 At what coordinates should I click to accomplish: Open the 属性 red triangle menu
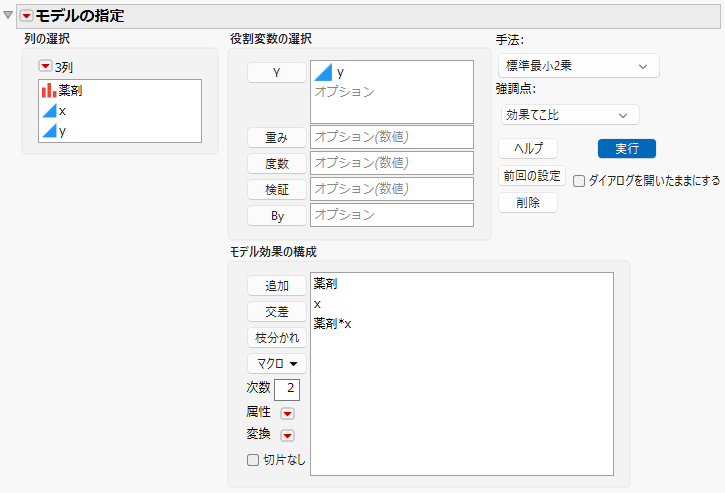(287, 413)
